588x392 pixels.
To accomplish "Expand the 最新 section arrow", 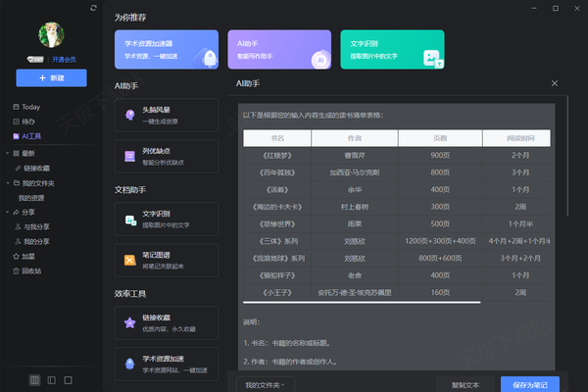I will [x=6, y=153].
